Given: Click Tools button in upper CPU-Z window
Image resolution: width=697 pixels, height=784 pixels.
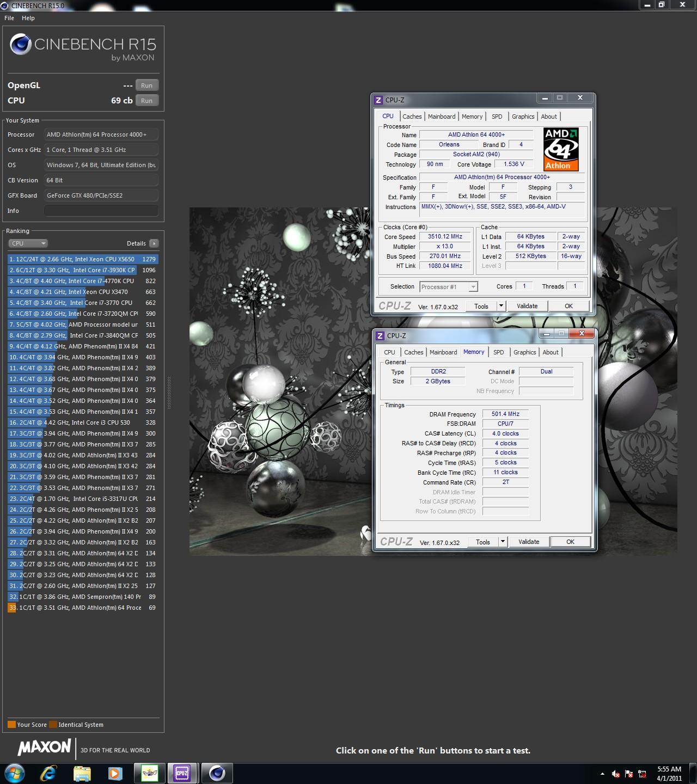Looking at the screenshot, I should pos(481,307).
